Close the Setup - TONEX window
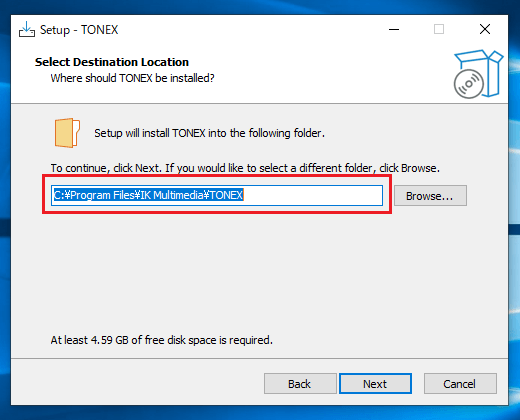The width and height of the screenshot is (520, 420). [x=485, y=29]
